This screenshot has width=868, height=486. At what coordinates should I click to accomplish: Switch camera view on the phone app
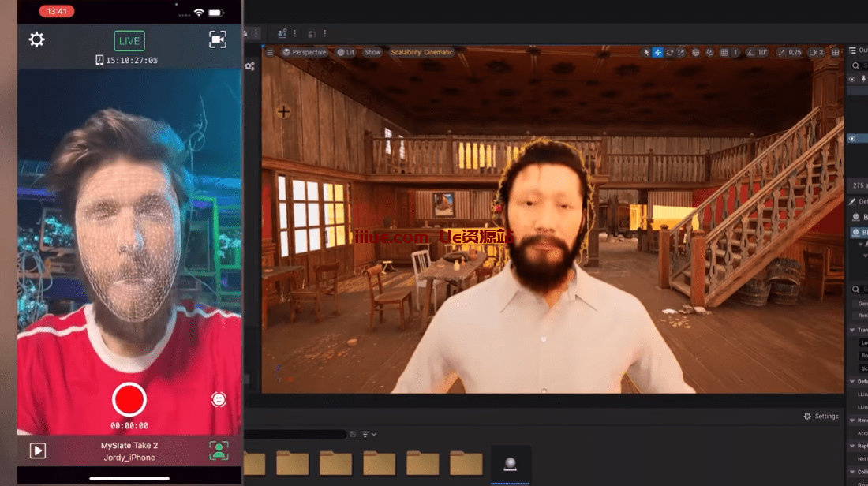coord(218,39)
